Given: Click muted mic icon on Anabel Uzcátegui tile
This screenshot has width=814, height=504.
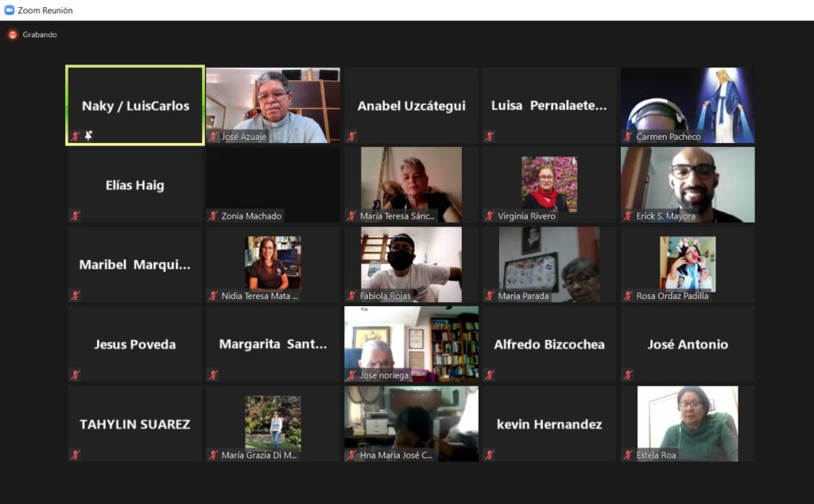Looking at the screenshot, I should (351, 137).
